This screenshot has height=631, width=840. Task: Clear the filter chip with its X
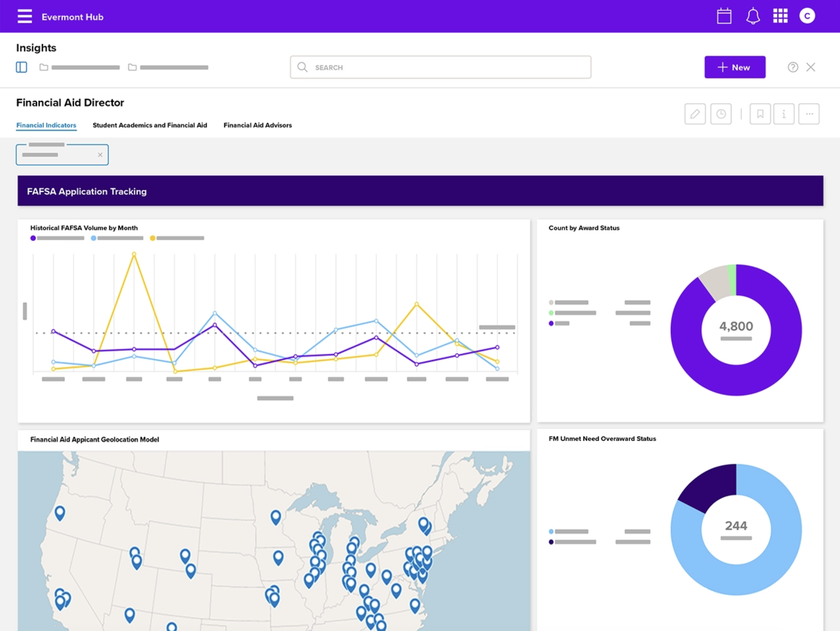tap(100, 155)
